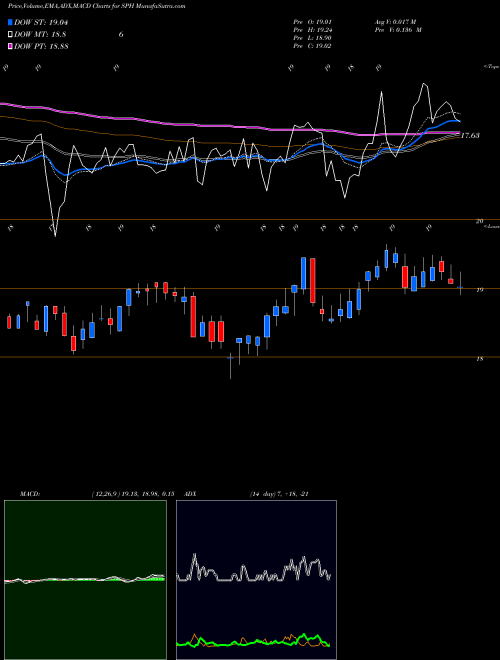Click the white DOW MT legend swatch
Image resolution: width=500 pixels, height=660 pixels.
(x=11, y=35)
